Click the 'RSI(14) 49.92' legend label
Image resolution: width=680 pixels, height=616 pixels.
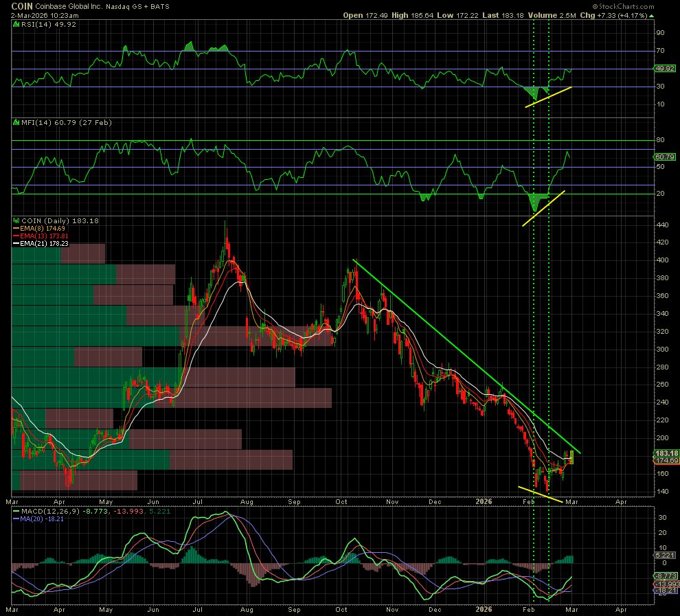pyautogui.click(x=49, y=25)
